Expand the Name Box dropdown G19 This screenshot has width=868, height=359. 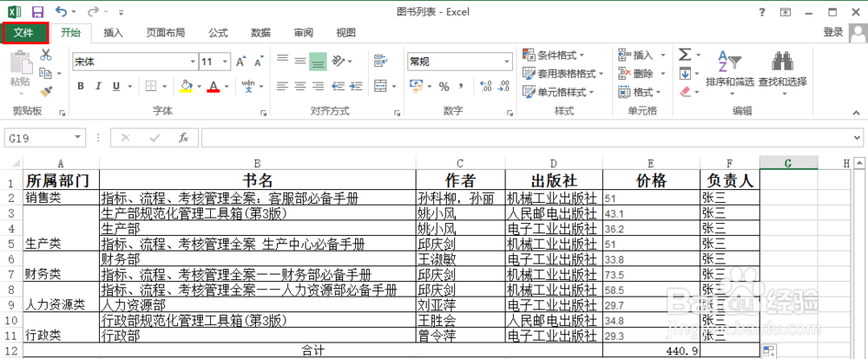coord(77,138)
